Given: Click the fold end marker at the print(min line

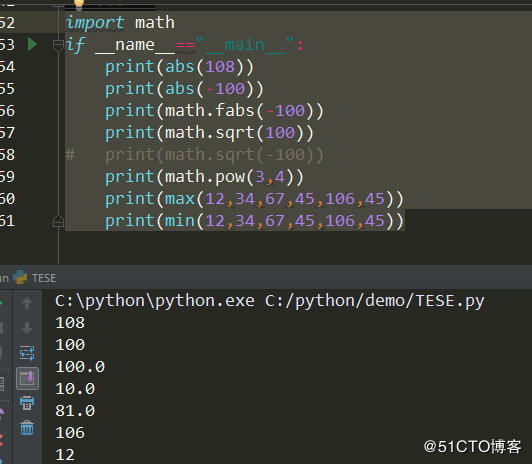Looking at the screenshot, I should pos(58,221).
